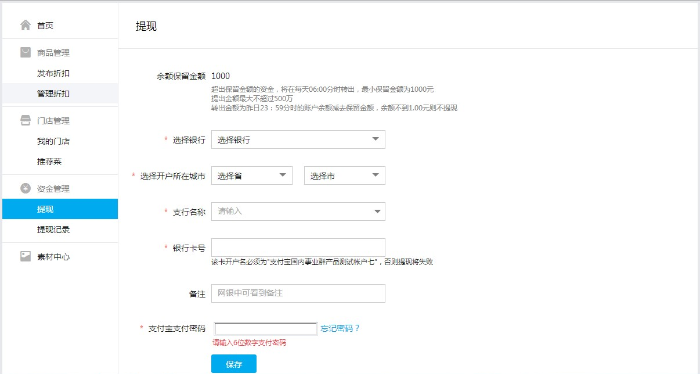This screenshot has width=700, height=374.
Task: Open 提现记录 in the sidebar
Action: (53, 229)
